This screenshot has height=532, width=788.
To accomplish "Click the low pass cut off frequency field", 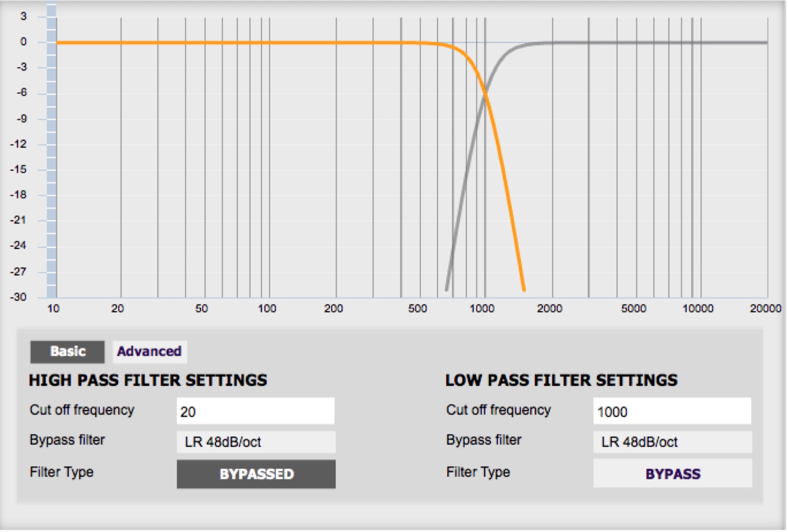I will tap(671, 411).
